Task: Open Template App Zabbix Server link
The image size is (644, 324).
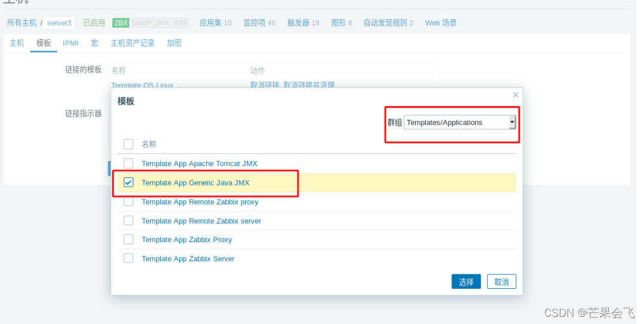Action: pyautogui.click(x=188, y=259)
